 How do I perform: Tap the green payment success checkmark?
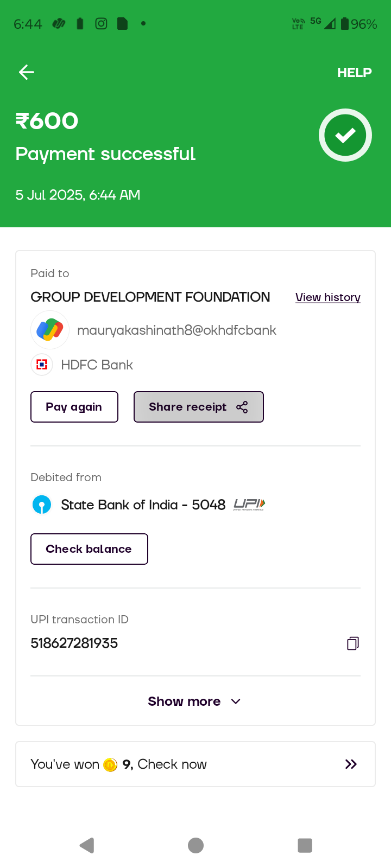pos(345,135)
